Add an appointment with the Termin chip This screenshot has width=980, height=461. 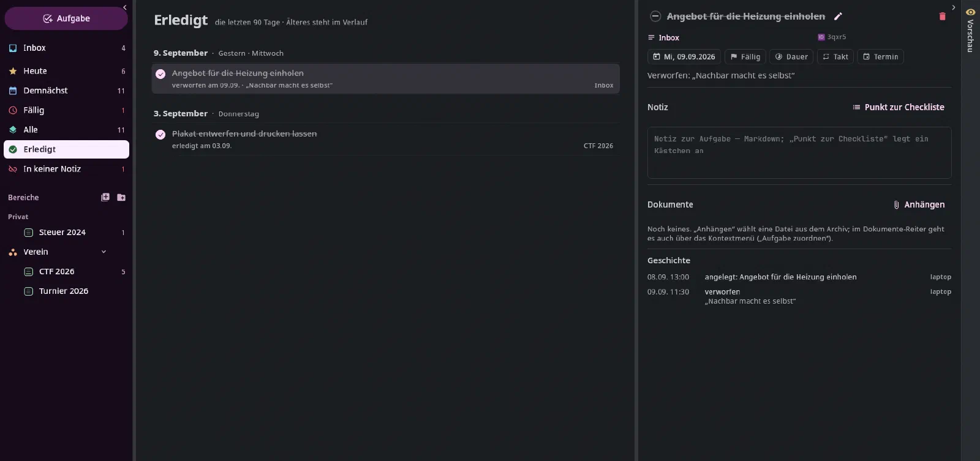[x=881, y=57]
